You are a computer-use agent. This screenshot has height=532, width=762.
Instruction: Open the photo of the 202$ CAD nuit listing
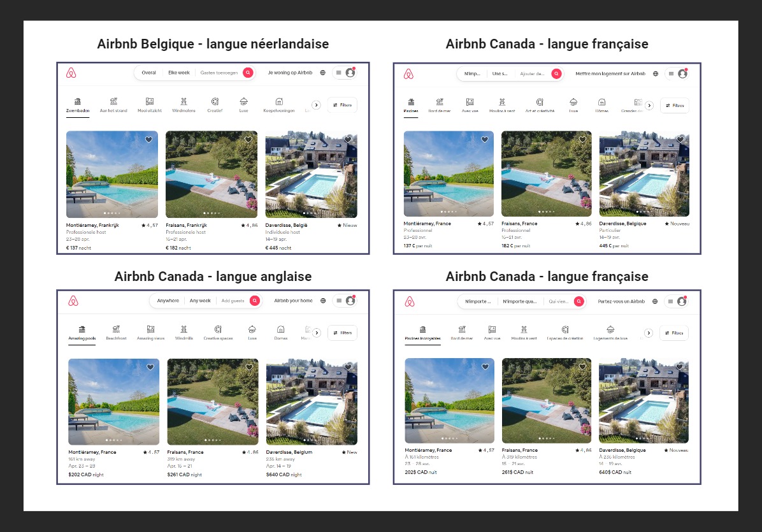pyautogui.click(x=450, y=401)
